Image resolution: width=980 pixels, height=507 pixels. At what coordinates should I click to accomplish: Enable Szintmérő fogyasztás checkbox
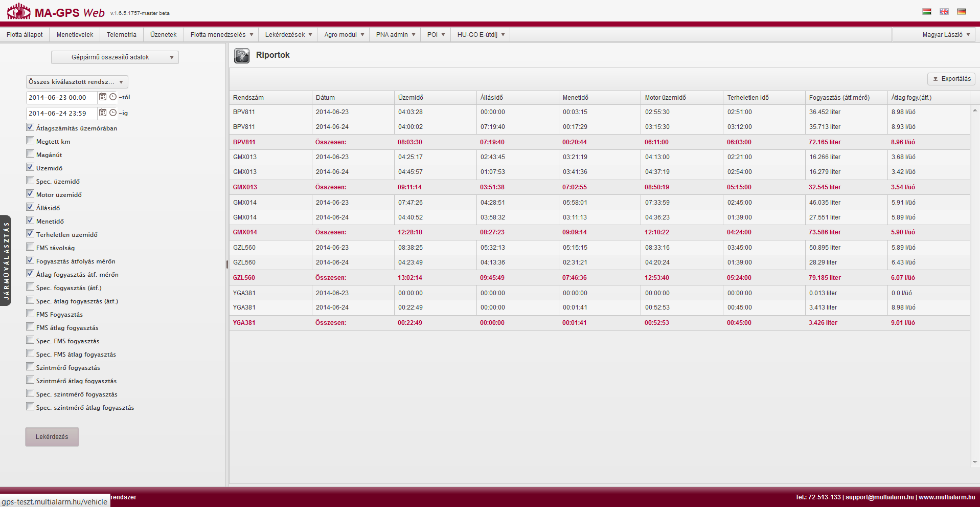30,367
